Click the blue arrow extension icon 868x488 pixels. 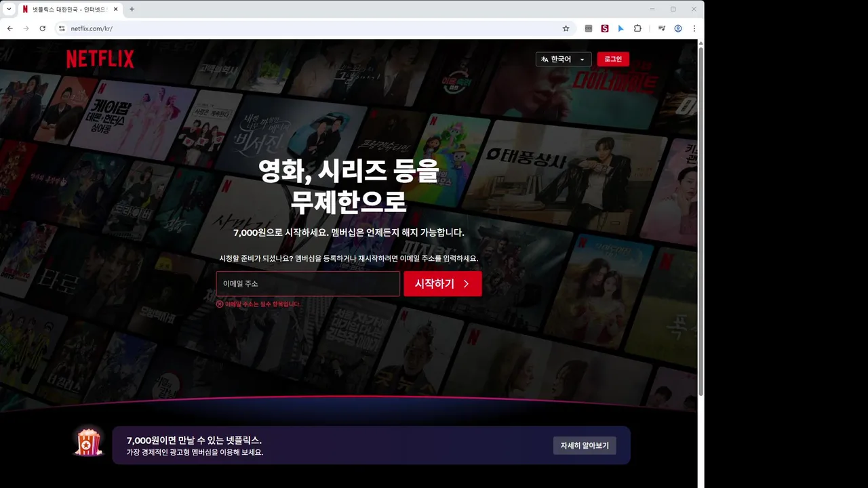coord(620,28)
